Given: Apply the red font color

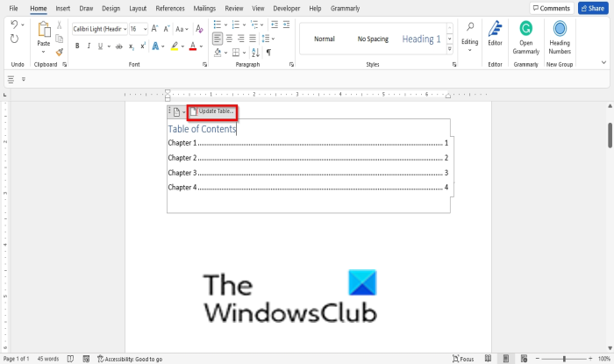Looking at the screenshot, I should coord(193,46).
